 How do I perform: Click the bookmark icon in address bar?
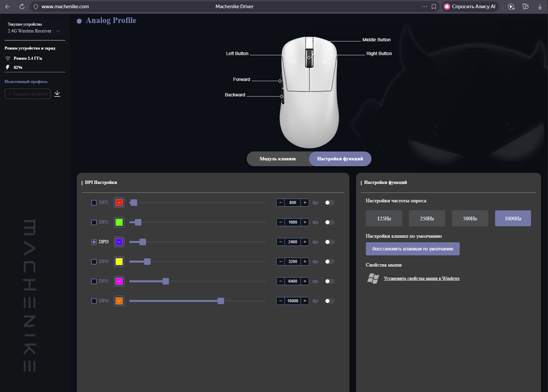(434, 6)
